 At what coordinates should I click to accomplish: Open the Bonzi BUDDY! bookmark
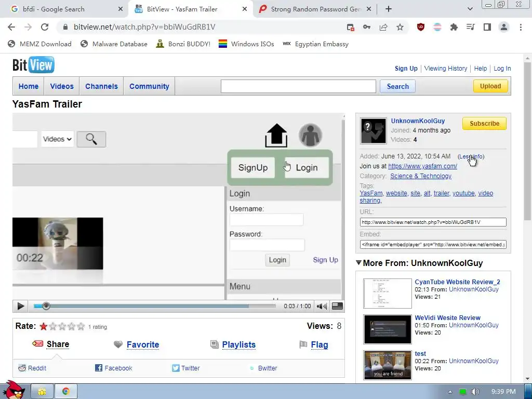(183, 44)
